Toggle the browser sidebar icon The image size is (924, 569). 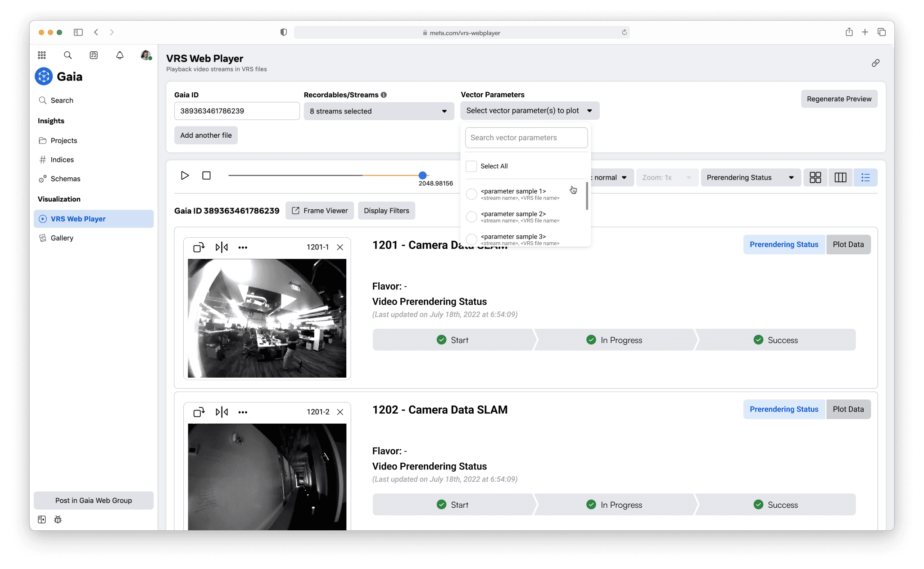78,32
